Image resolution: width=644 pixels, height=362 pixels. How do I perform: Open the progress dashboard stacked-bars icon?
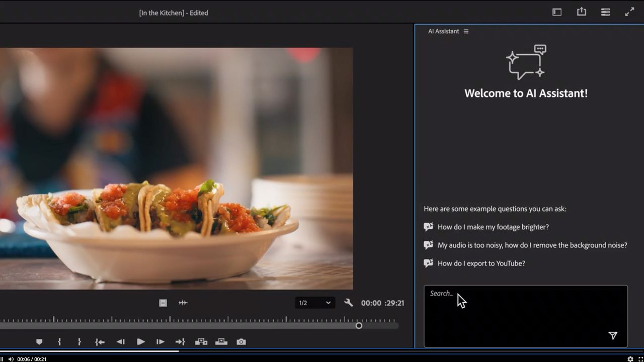(605, 12)
